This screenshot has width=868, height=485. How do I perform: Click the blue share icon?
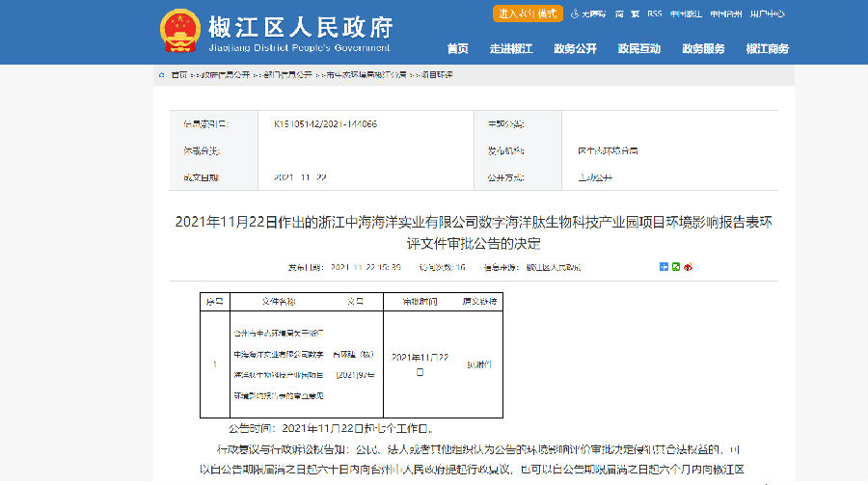point(664,266)
